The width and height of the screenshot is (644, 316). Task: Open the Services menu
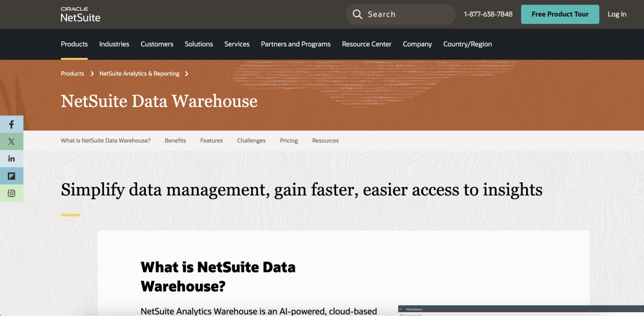point(237,44)
